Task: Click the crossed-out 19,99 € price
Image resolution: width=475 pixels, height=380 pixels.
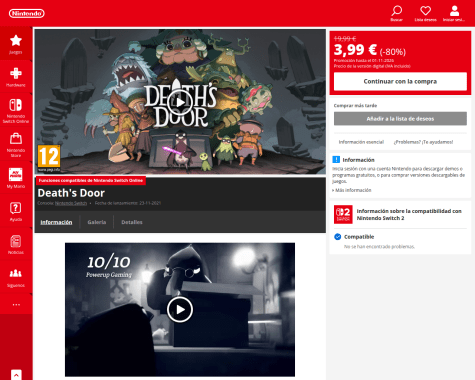Action: 345,39
